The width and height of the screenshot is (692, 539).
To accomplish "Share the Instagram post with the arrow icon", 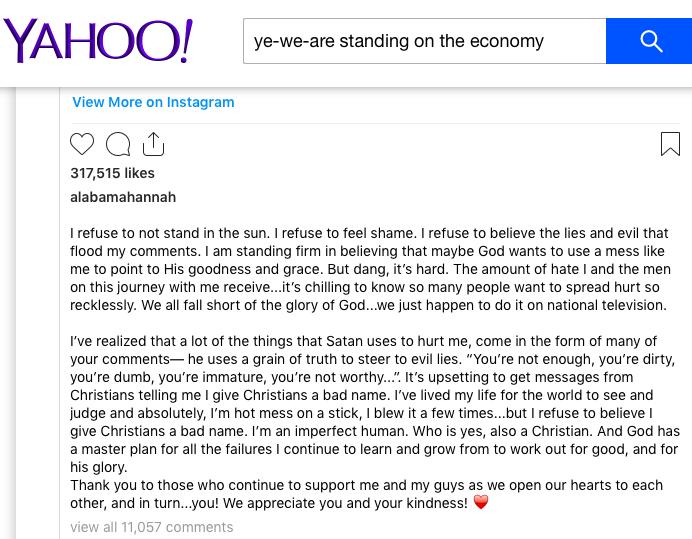I will pyautogui.click(x=154, y=144).
